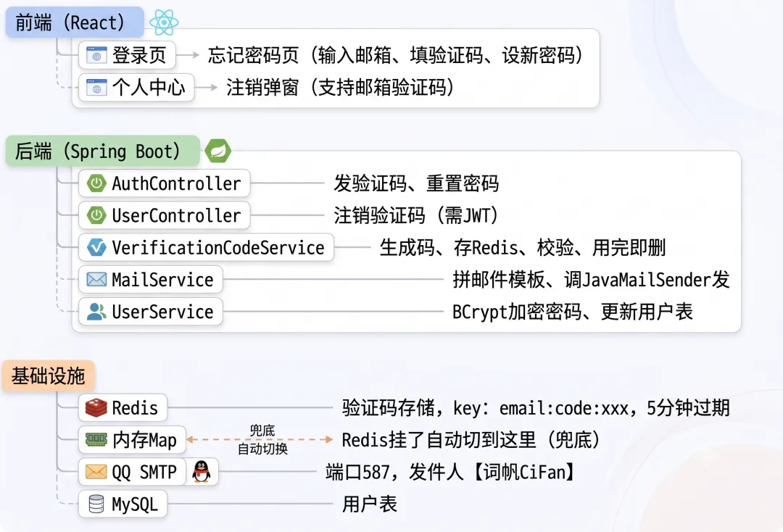Select the 个人中心 node

136,87
